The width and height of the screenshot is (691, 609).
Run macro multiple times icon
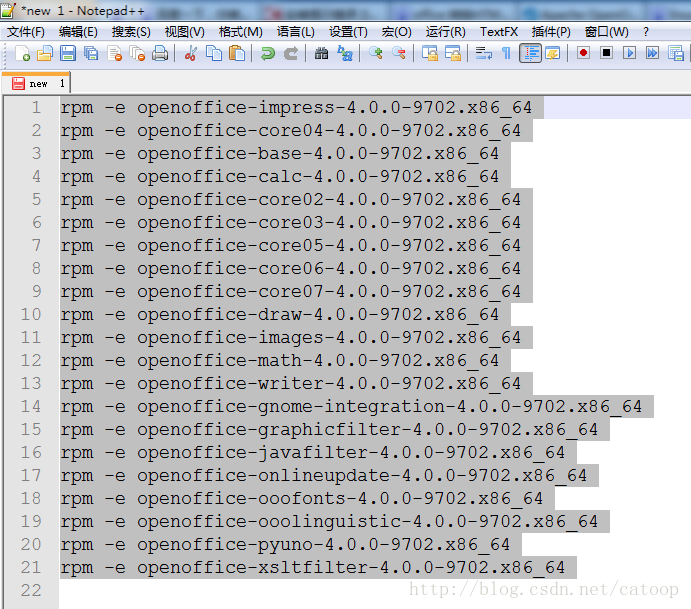(x=653, y=53)
